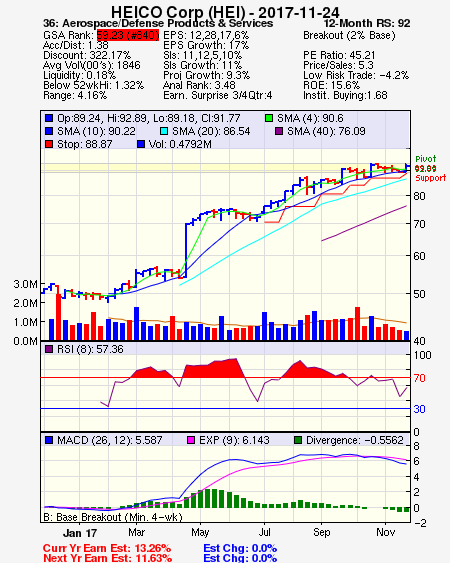Click the Nov date axis label
450x563 pixels.
click(385, 532)
